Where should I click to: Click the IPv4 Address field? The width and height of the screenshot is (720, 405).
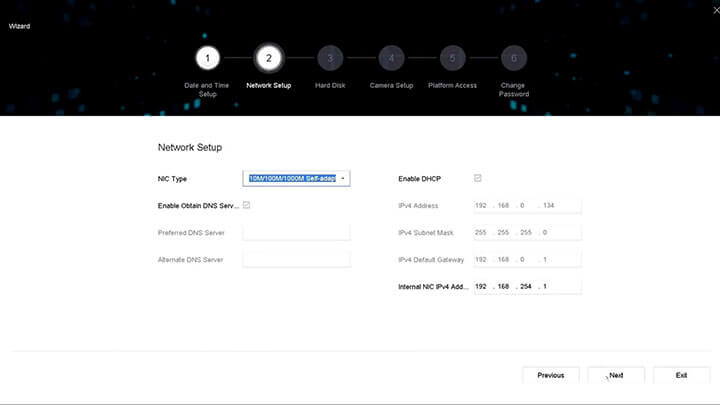click(527, 205)
